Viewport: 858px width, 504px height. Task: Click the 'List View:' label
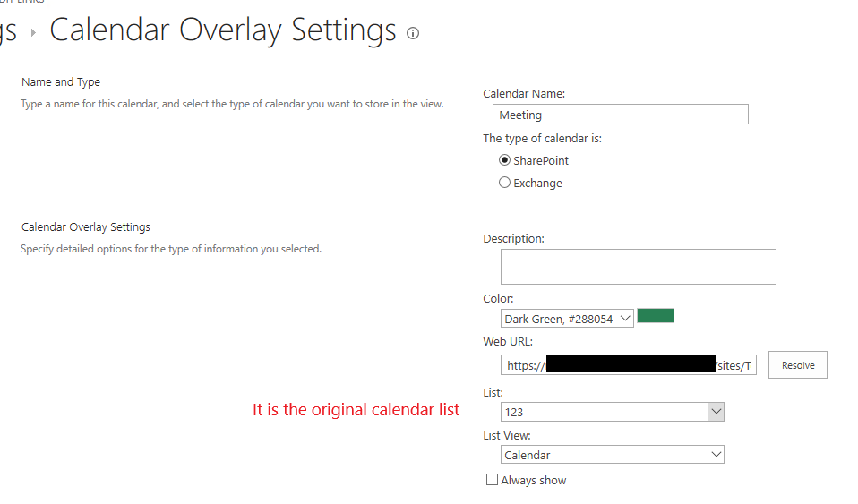[507, 436]
